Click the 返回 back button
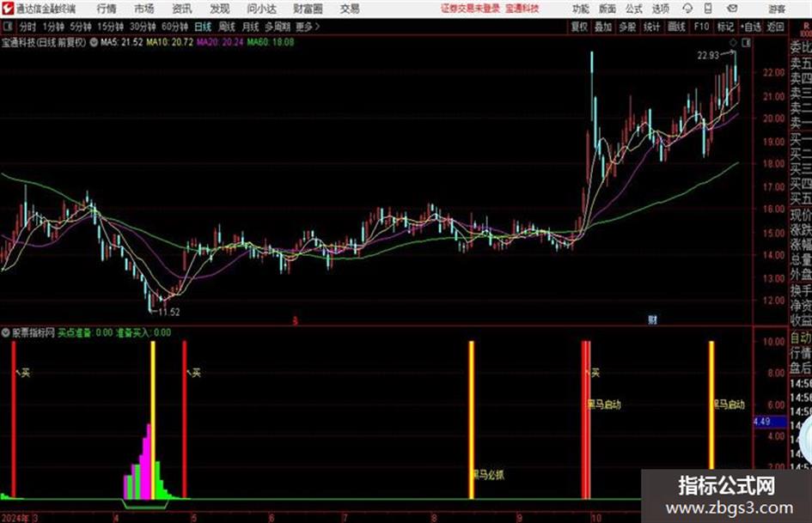 [775, 27]
